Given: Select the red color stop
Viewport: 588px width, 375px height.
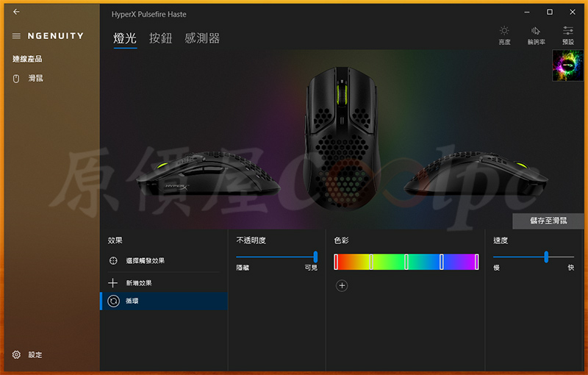Looking at the screenshot, I should tap(336, 262).
